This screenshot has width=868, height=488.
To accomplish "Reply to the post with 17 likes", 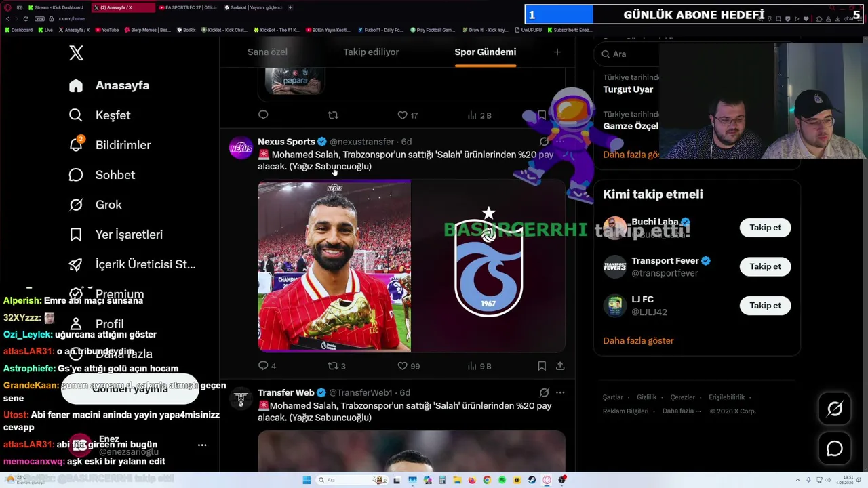I will tap(263, 115).
